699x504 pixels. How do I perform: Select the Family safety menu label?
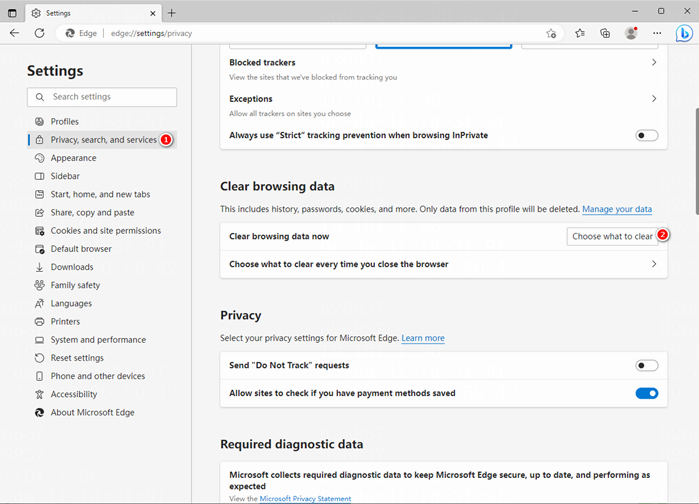pyautogui.click(x=75, y=285)
